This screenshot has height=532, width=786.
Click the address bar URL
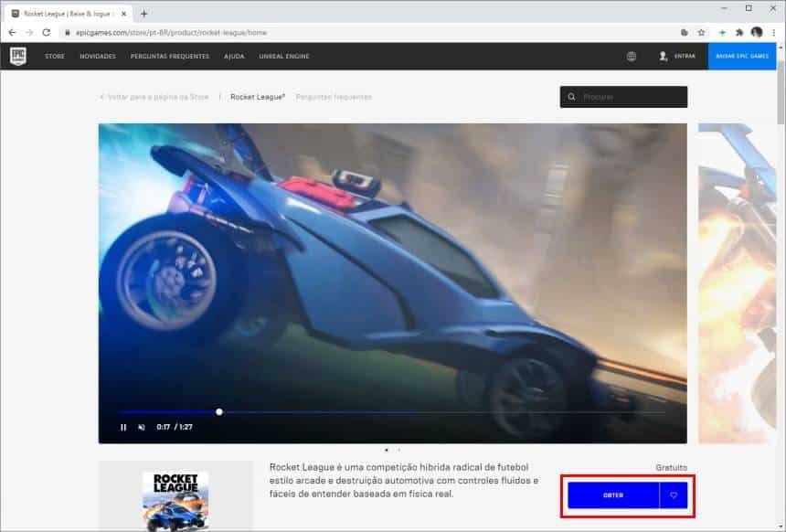172,33
